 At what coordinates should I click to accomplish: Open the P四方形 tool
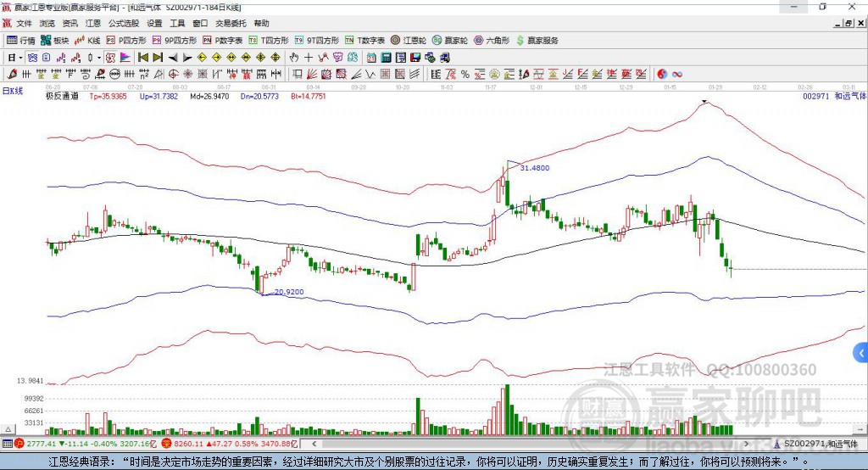126,41
